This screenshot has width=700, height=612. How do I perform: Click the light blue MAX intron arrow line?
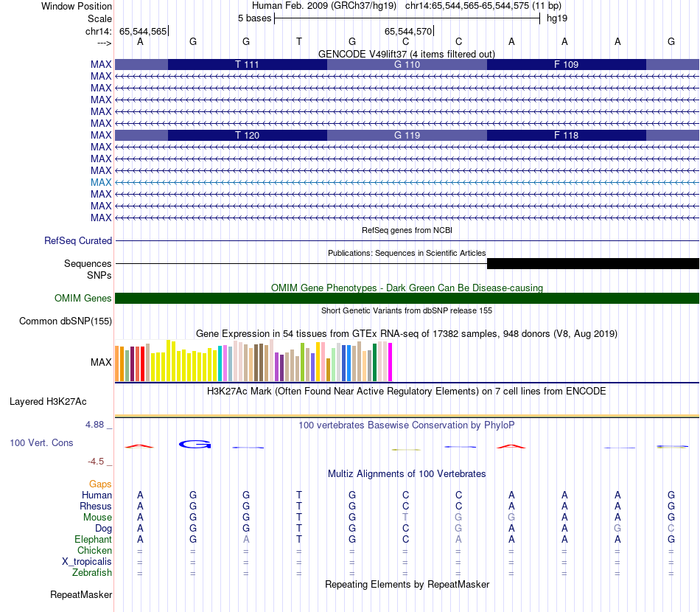[407, 182]
